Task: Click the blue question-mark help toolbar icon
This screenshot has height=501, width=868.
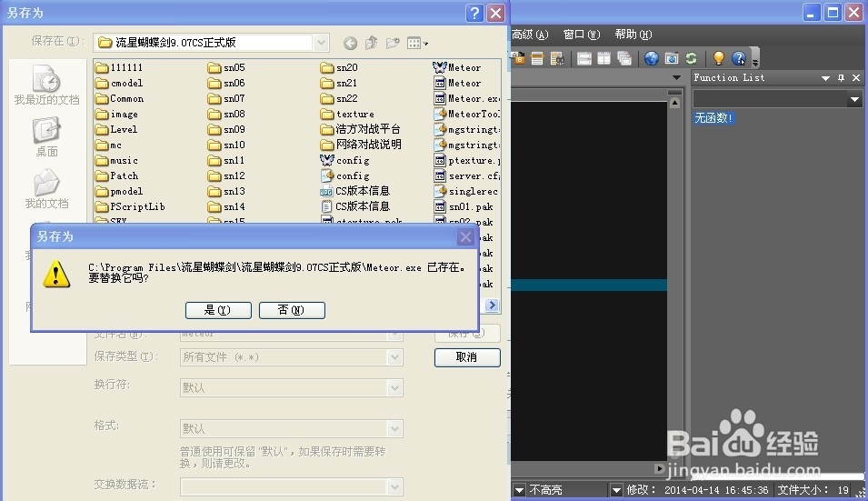Action: pos(739,58)
